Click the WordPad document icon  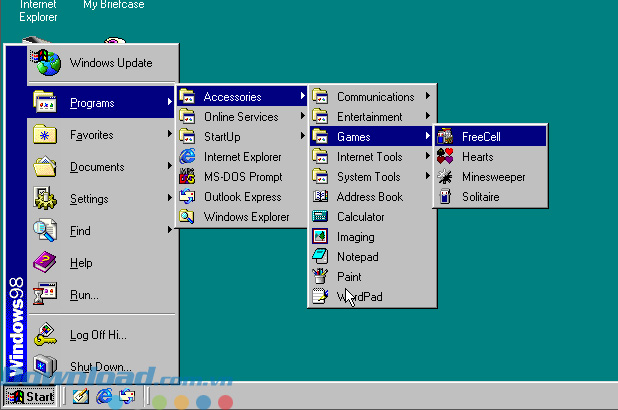click(320, 296)
